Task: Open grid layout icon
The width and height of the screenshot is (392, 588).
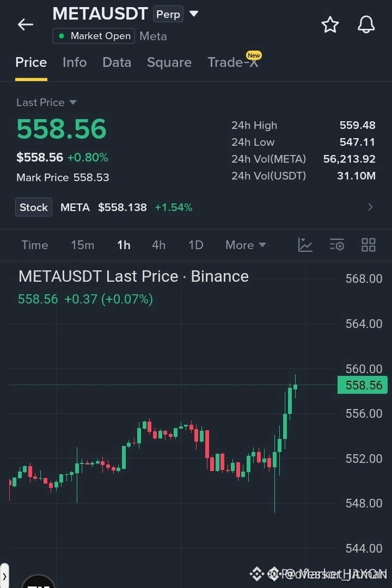Action: (369, 245)
